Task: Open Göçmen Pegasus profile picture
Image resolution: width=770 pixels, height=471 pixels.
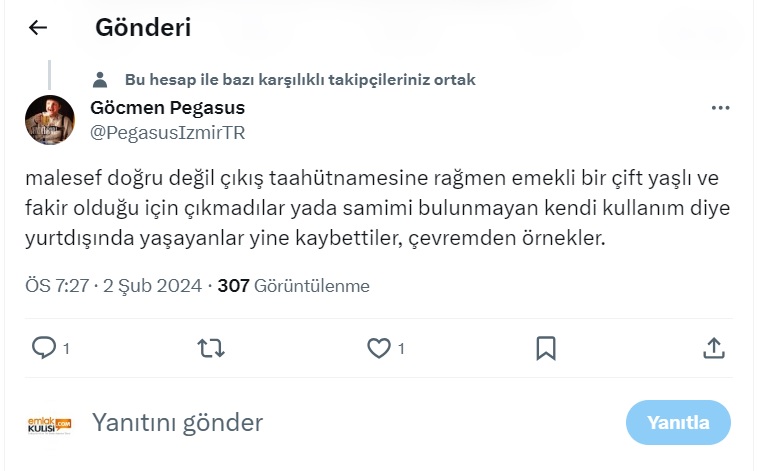Action: click(x=49, y=120)
